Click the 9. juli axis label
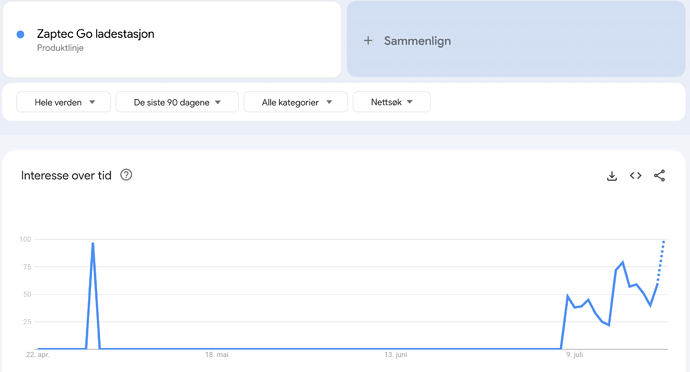 (574, 355)
